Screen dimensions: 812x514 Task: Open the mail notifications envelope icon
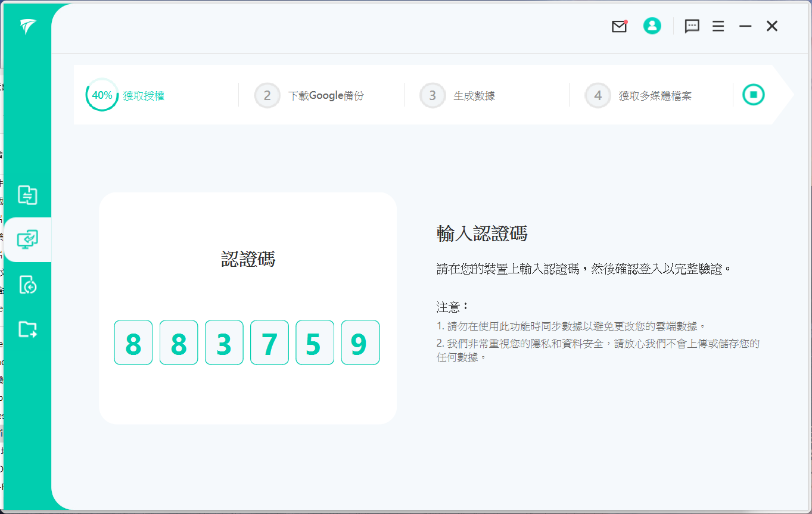(x=619, y=26)
